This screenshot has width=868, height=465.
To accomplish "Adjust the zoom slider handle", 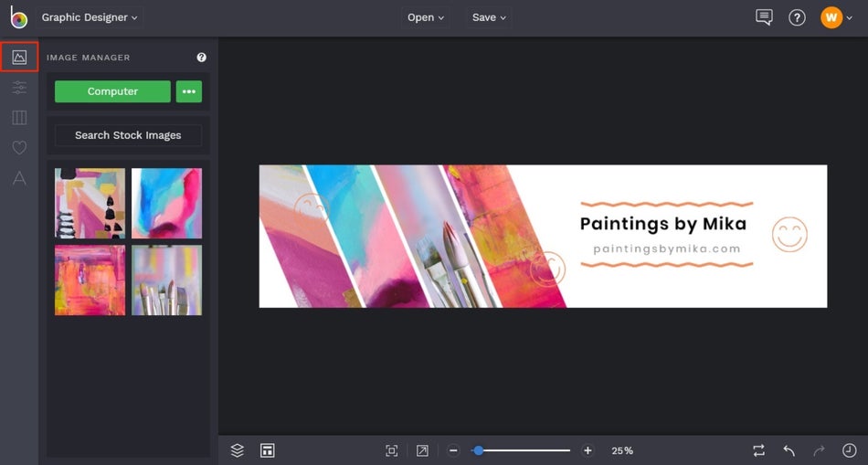I will [x=478, y=450].
